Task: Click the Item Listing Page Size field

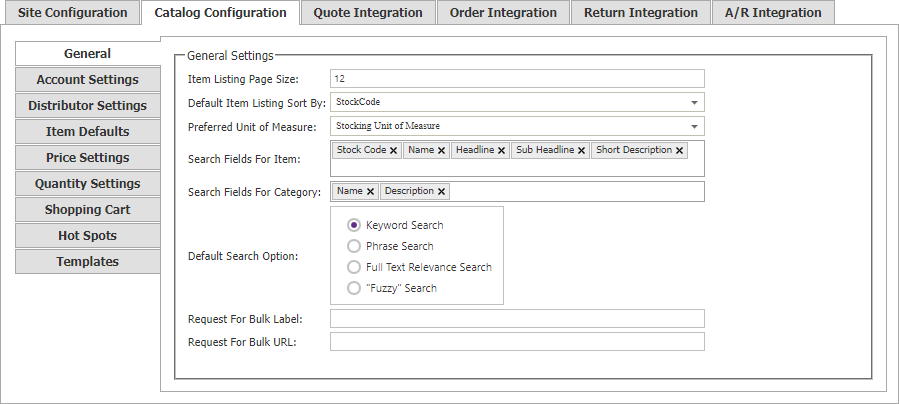Action: click(x=517, y=79)
